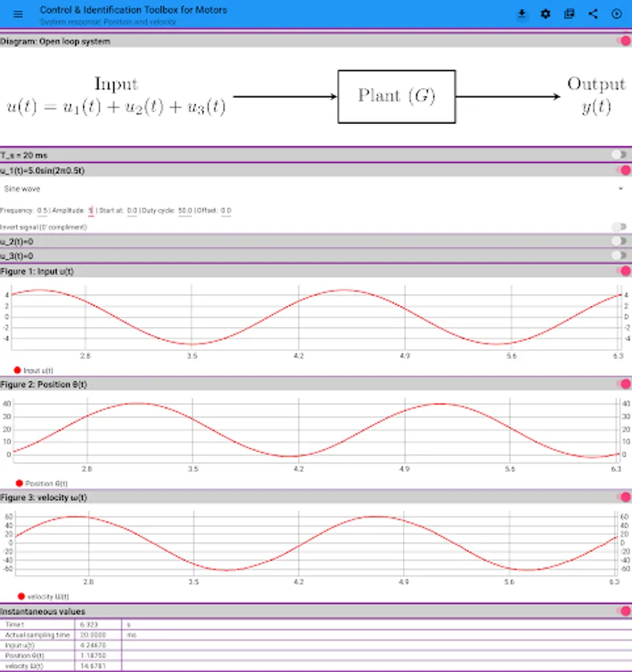Click the Start at input field
This screenshot has height=672, width=632.
[x=132, y=211]
